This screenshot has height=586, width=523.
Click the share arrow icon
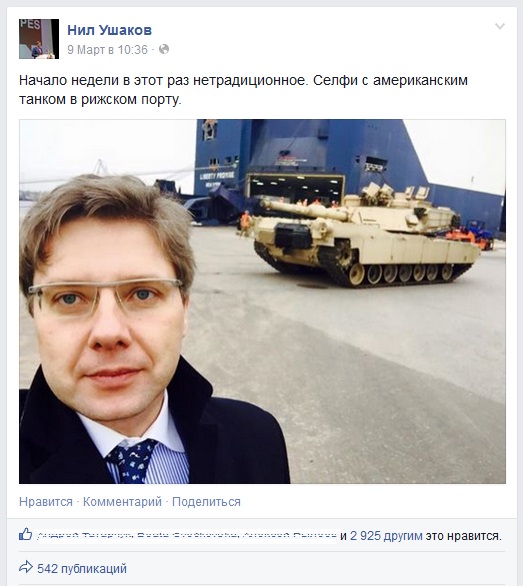coord(26,567)
